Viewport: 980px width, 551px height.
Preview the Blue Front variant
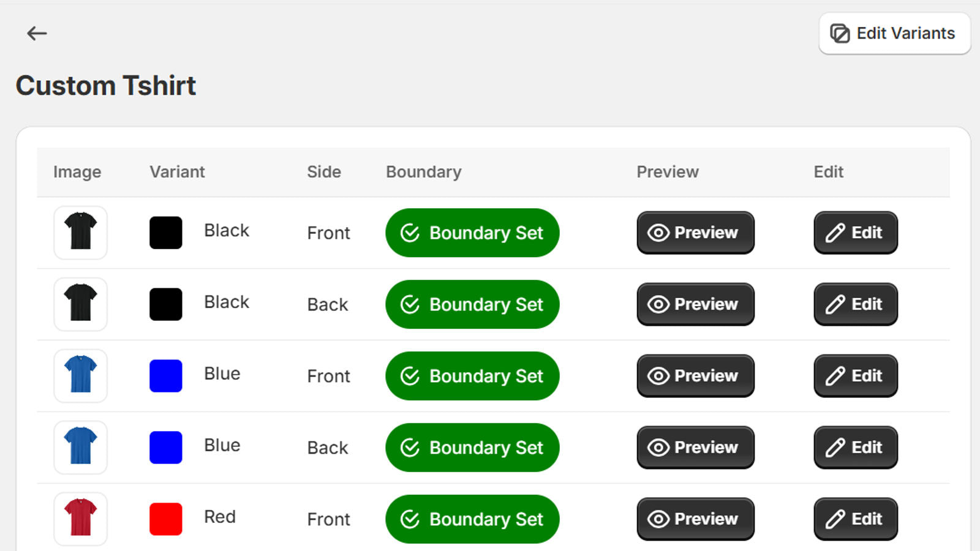(695, 376)
